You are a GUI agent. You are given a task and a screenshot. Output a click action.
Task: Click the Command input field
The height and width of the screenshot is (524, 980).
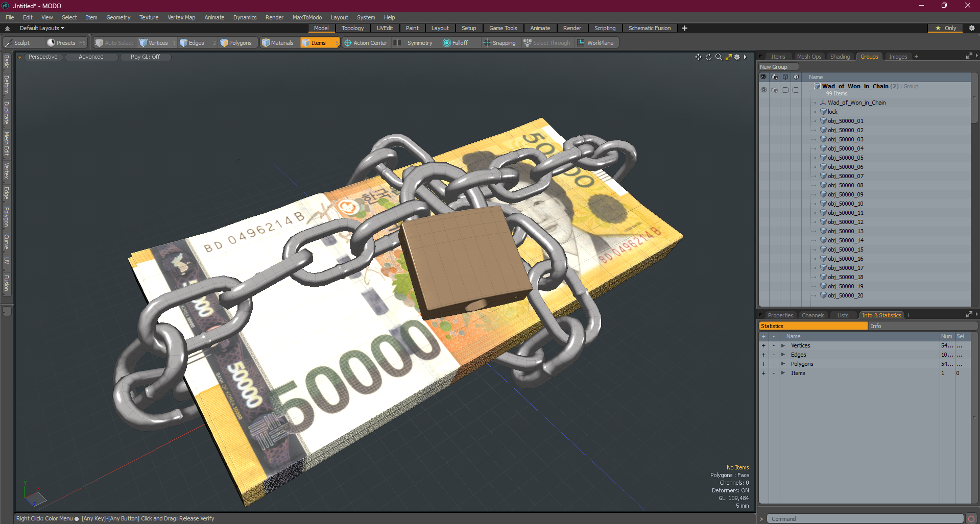[865, 519]
